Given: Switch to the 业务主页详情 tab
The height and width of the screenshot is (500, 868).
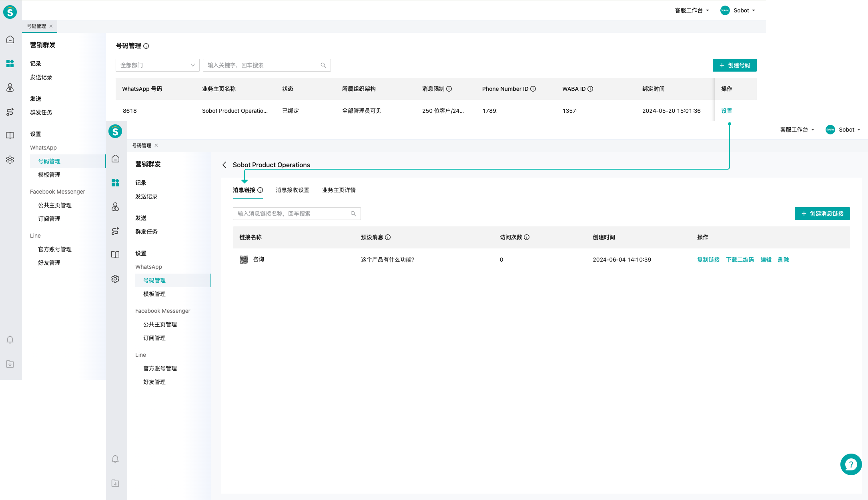Looking at the screenshot, I should click(339, 190).
